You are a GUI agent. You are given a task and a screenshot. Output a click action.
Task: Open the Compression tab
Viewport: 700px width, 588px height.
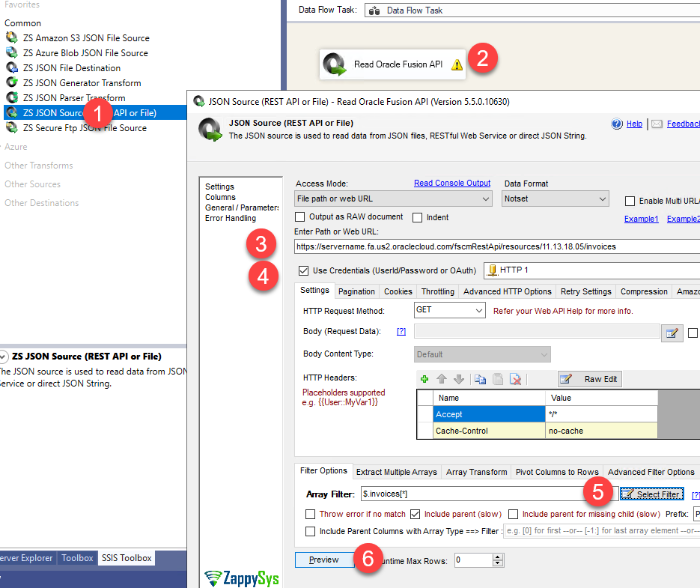click(x=644, y=291)
